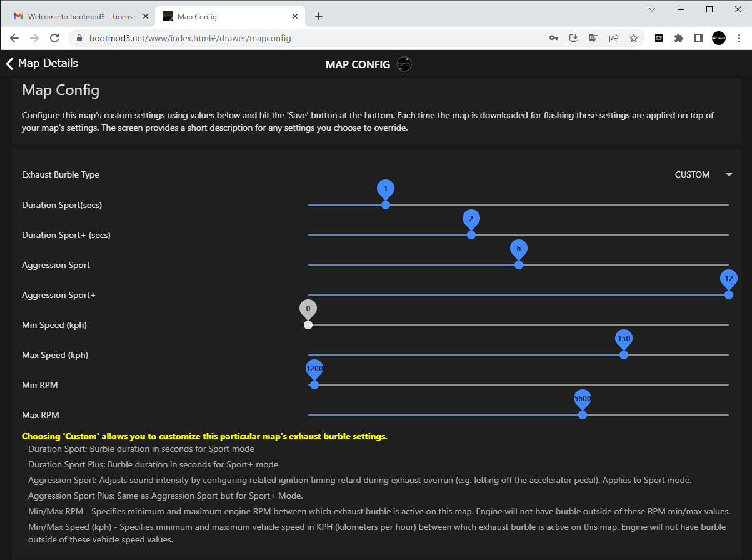This screenshot has height=560, width=752.
Task: Click the Max RPM slider handle at 5600
Action: click(583, 414)
